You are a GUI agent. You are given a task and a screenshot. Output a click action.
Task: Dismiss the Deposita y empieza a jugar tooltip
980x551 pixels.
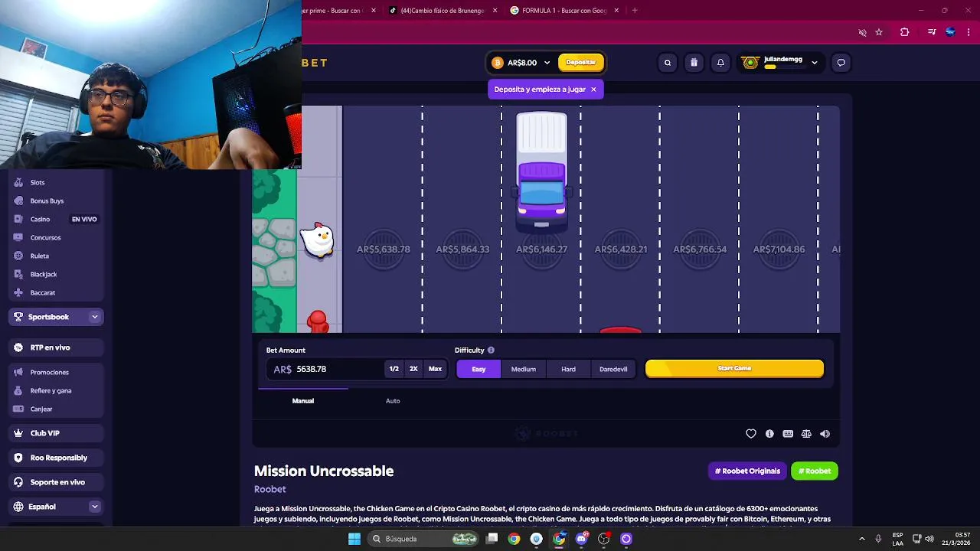593,90
